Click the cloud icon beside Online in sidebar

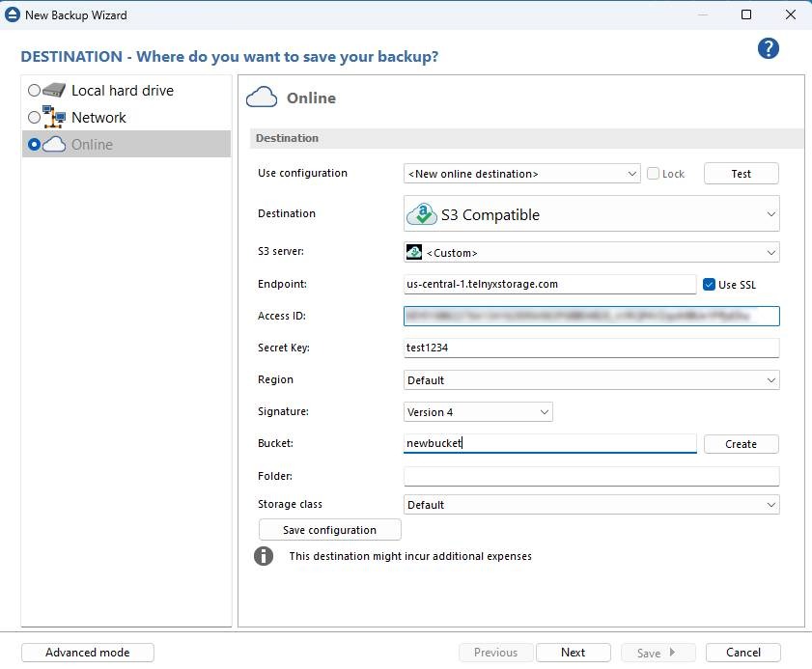pos(54,144)
